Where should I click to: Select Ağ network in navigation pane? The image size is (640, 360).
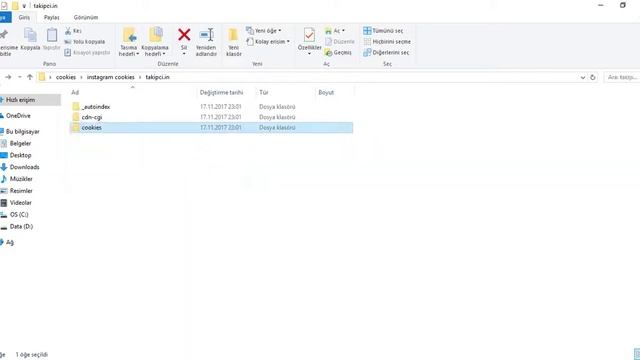pos(10,242)
